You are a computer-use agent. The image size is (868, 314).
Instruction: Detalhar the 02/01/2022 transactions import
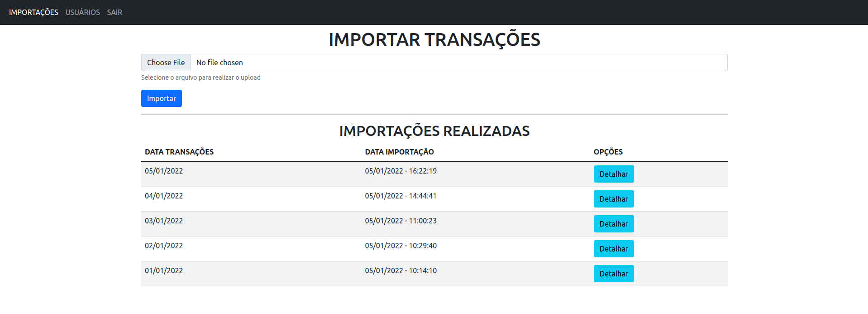click(614, 249)
